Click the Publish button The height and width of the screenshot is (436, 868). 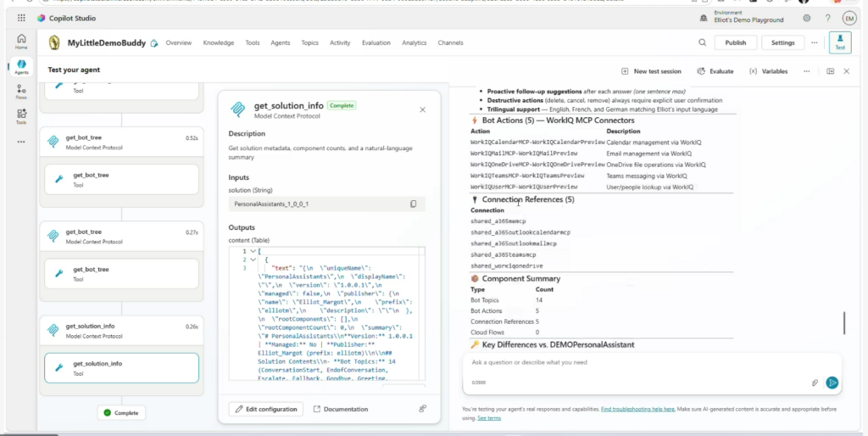736,42
